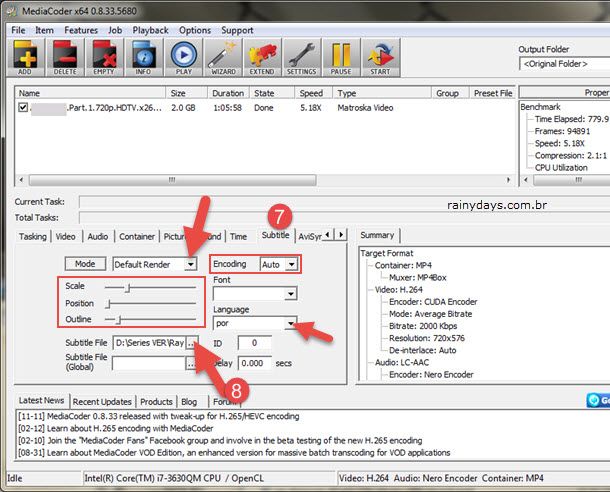The height and width of the screenshot is (492, 610).
Task: Browse for the global Subtitle File
Action: [191, 364]
